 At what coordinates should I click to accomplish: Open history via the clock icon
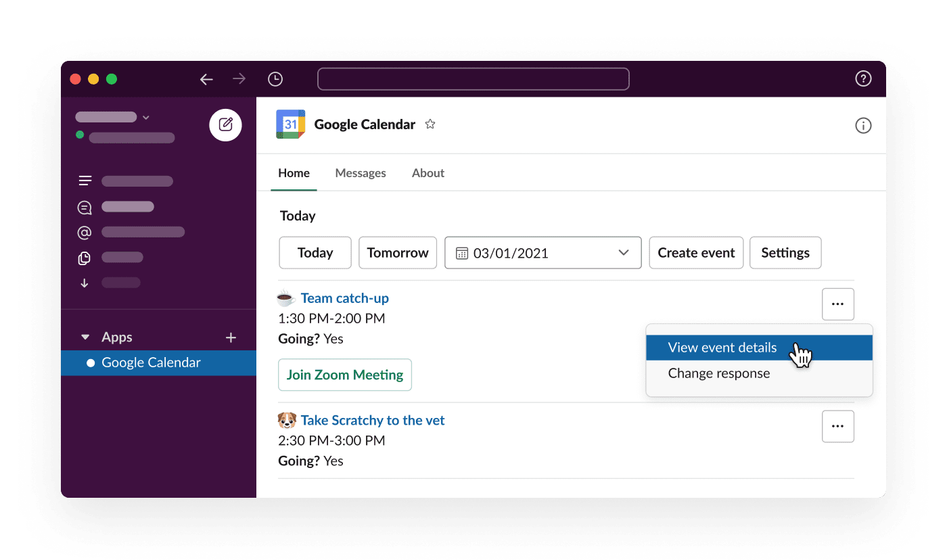pyautogui.click(x=275, y=79)
